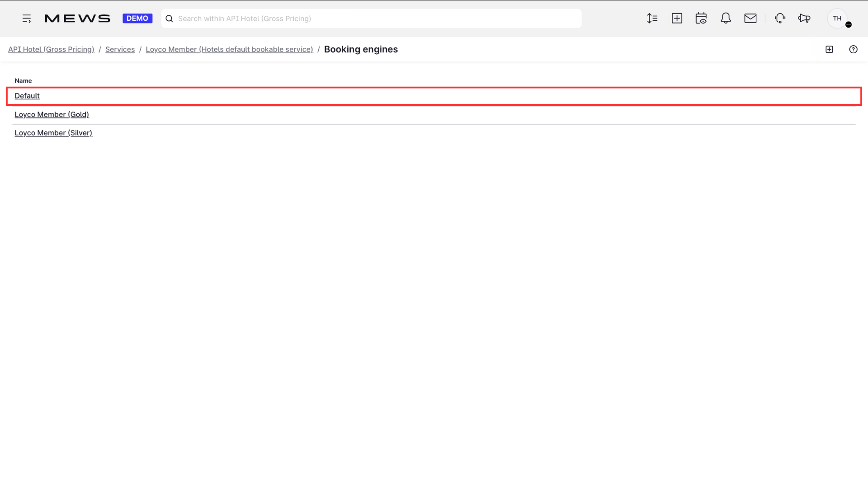Navigate to Services breadcrumb
Viewport: 868px width, 488px height.
(120, 49)
